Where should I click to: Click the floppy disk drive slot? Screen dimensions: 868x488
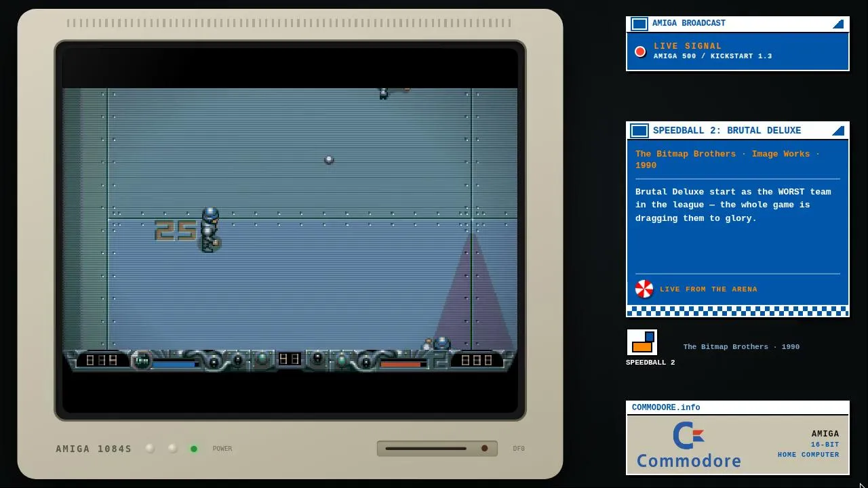pyautogui.click(x=426, y=449)
